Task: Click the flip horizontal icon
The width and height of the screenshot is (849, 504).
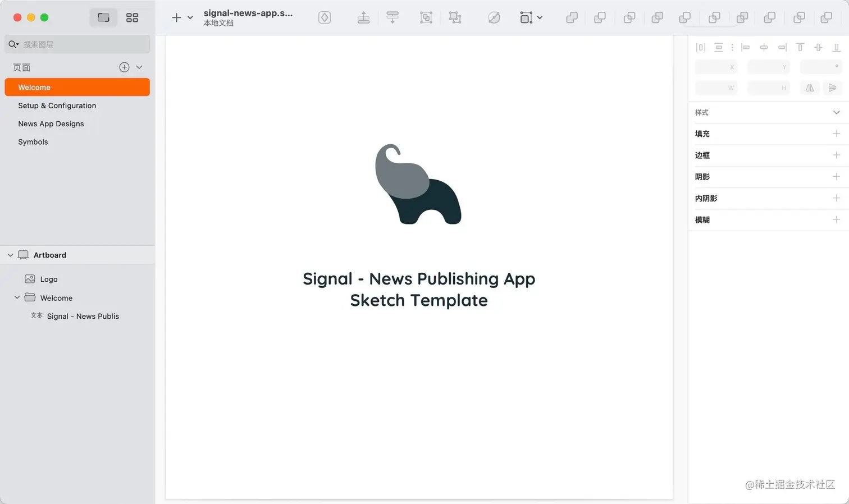Action: 810,88
